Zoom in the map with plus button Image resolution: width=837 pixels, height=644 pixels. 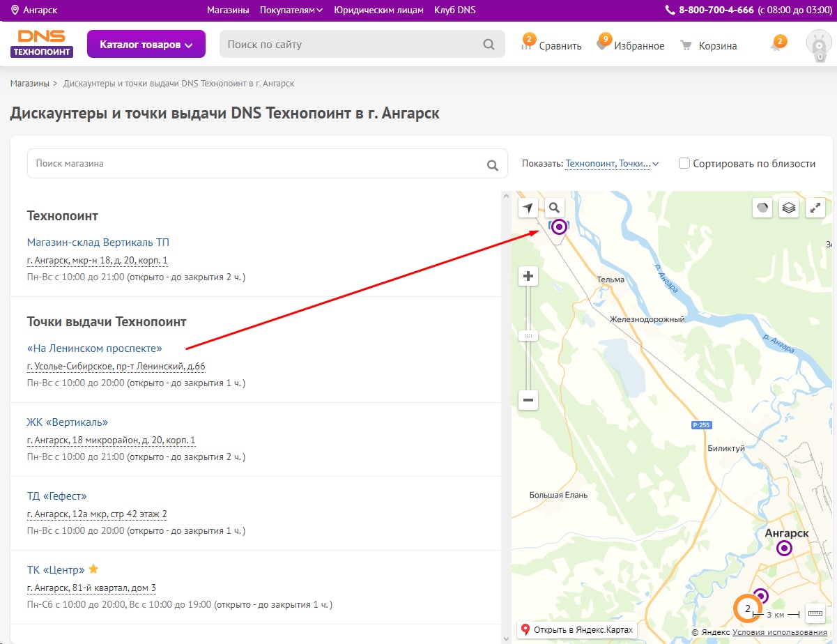coord(528,277)
